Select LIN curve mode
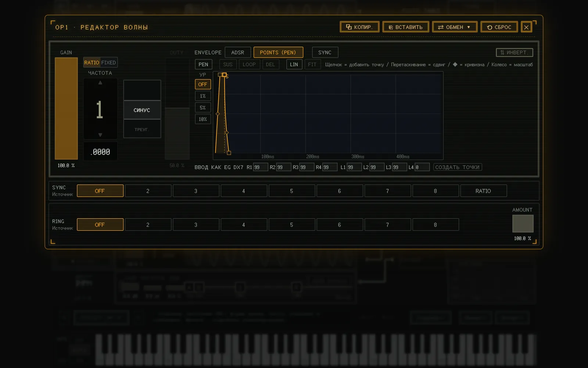 click(294, 64)
